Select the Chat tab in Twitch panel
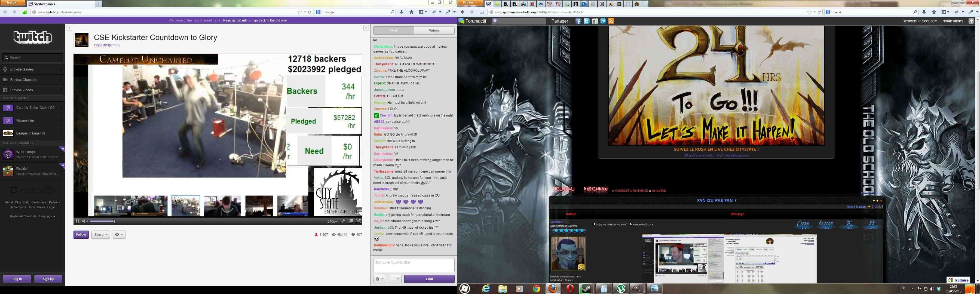This screenshot has width=980, height=294. [x=393, y=30]
